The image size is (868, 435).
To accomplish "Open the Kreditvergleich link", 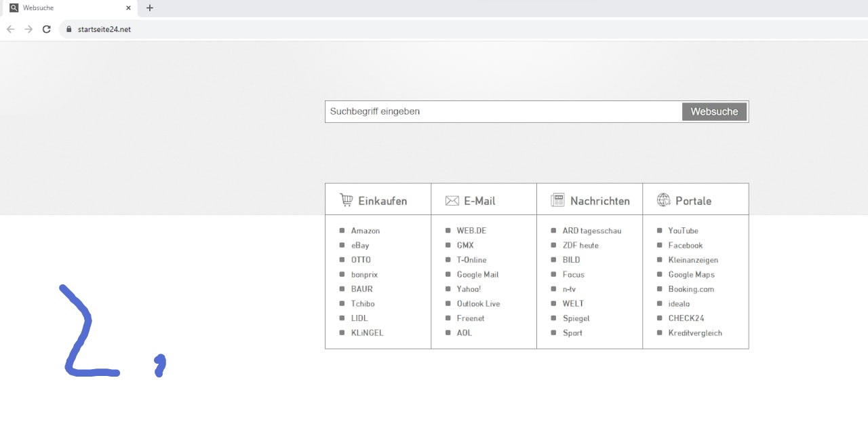I will [695, 333].
